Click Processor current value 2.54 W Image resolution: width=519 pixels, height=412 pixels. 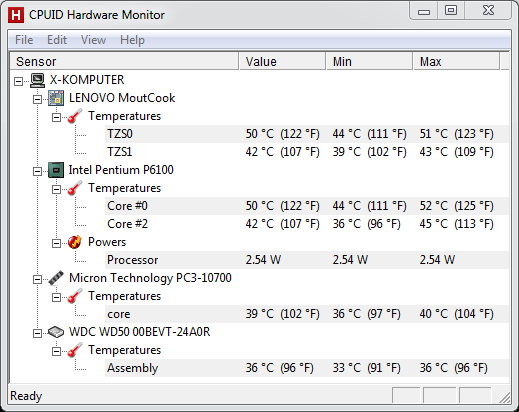point(263,260)
